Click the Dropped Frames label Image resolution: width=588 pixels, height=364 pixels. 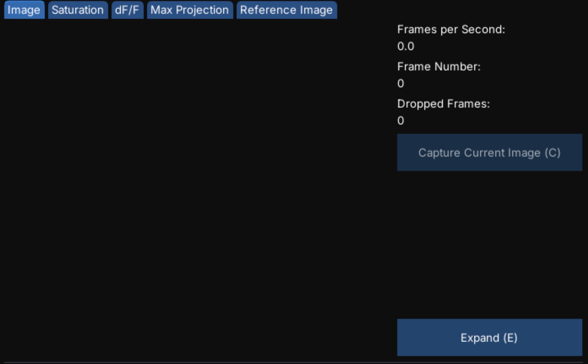(x=444, y=104)
